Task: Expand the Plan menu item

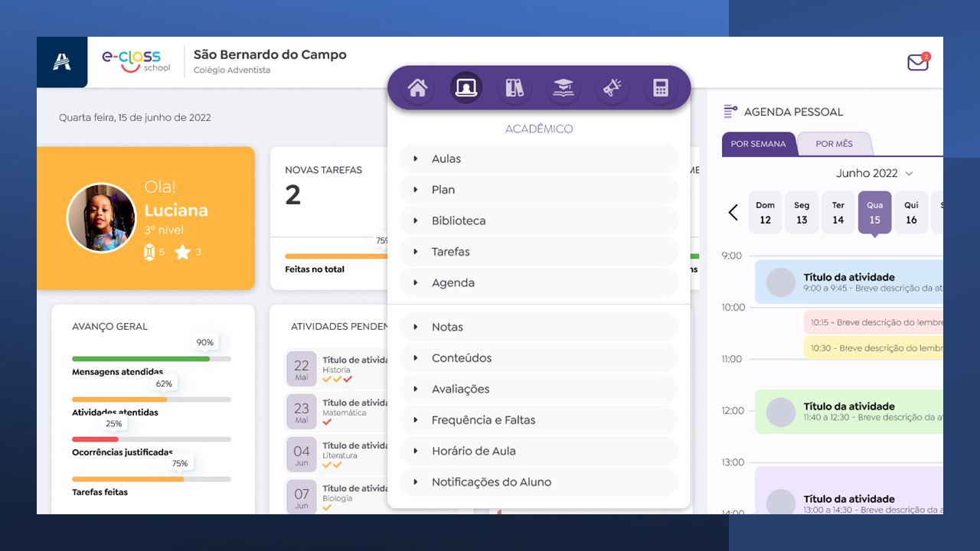Action: (x=539, y=190)
